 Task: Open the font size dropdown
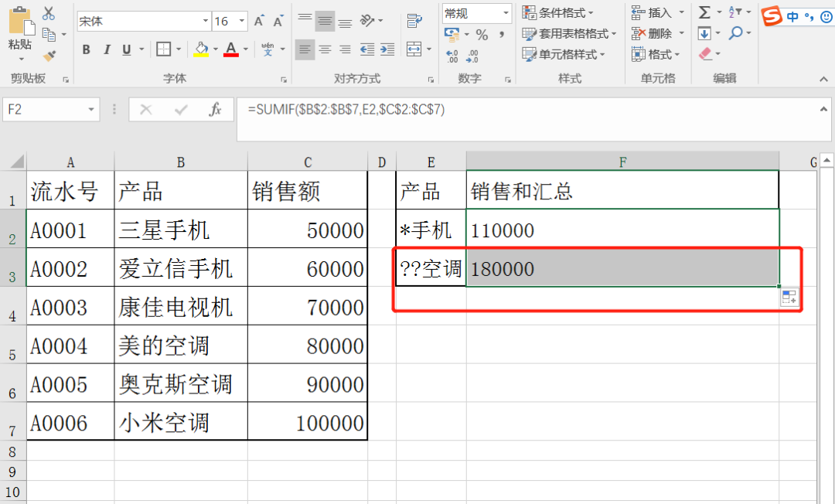point(242,21)
